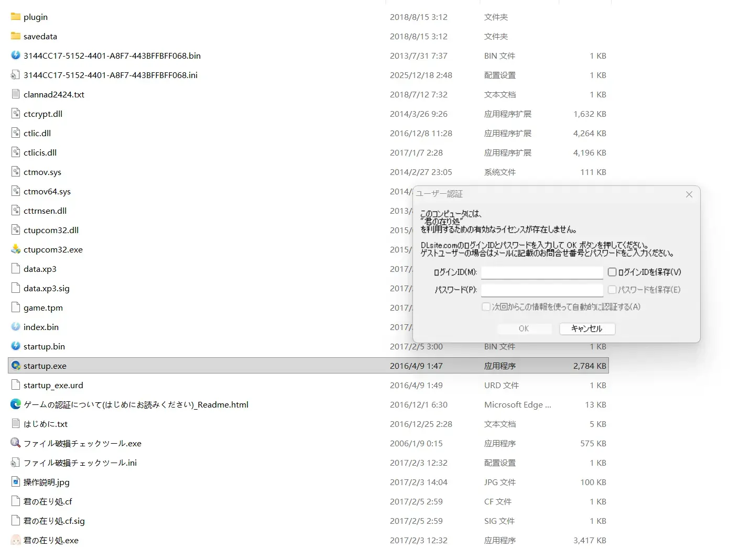Focus the パスワード input field
Image resolution: width=740 pixels, height=560 pixels.
point(542,290)
